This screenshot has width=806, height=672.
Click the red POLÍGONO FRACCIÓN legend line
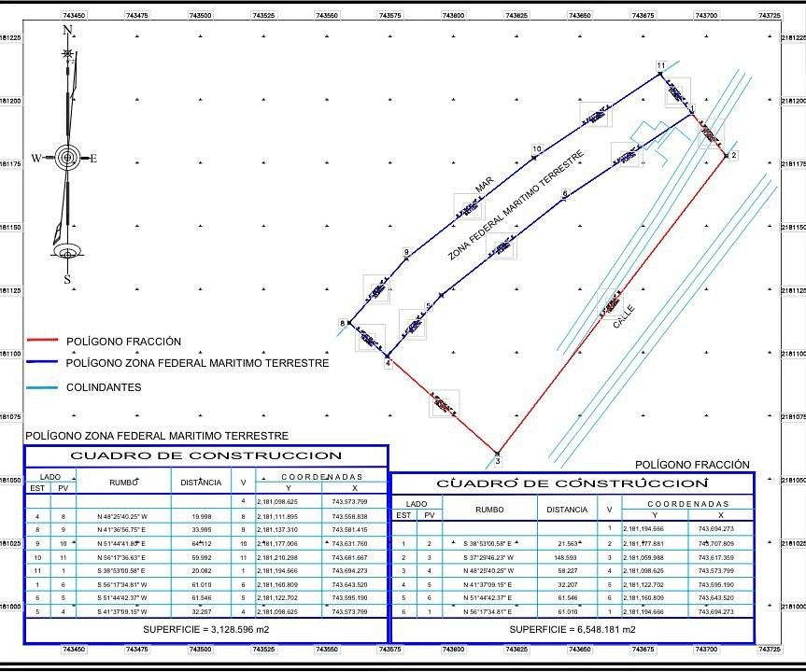pos(43,340)
